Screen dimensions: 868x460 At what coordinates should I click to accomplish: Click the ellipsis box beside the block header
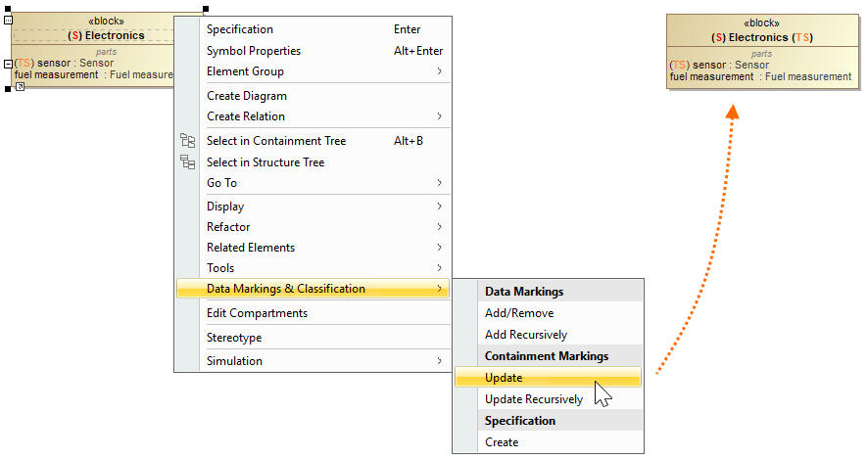tap(9, 20)
